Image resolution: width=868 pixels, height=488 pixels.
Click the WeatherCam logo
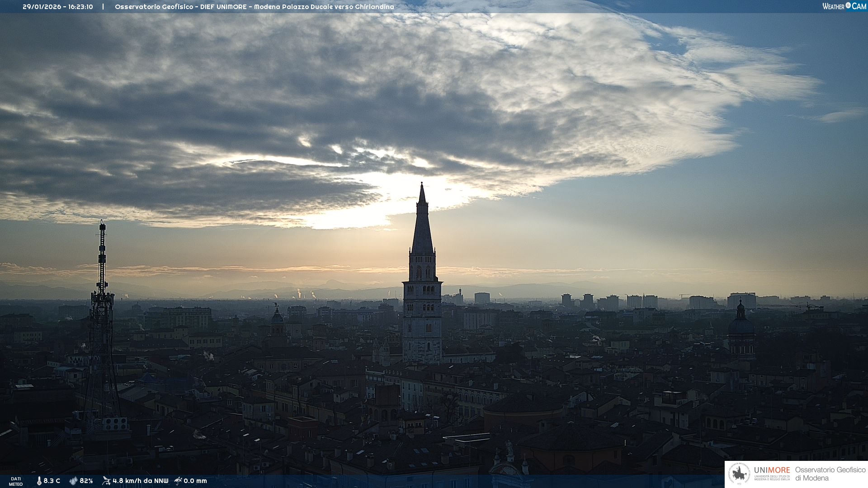pyautogui.click(x=844, y=6)
